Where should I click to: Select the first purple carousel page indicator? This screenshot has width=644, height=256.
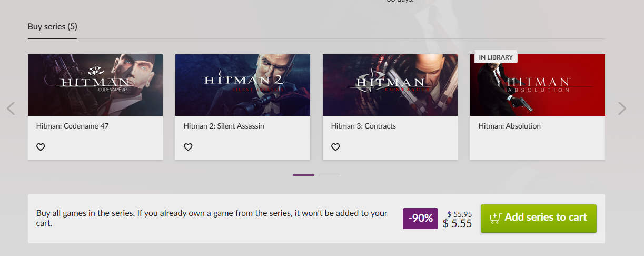click(303, 175)
